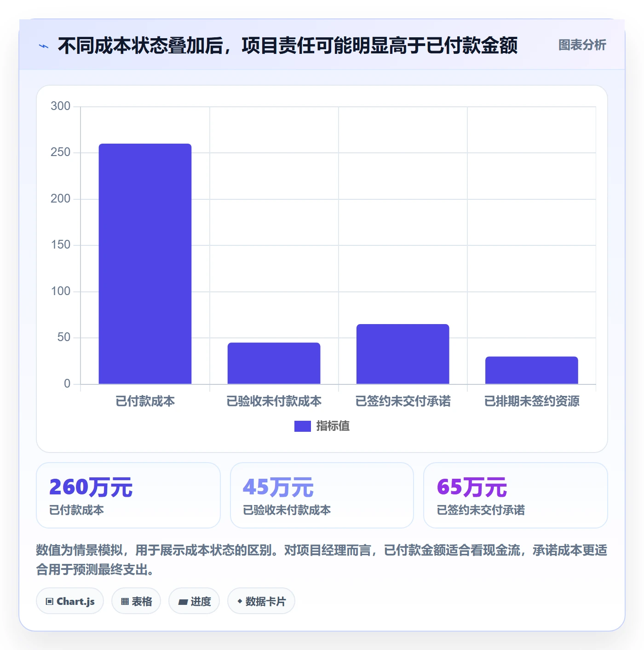Click the 250 y-axis tick label
Image resolution: width=644 pixels, height=650 pixels.
pos(61,152)
